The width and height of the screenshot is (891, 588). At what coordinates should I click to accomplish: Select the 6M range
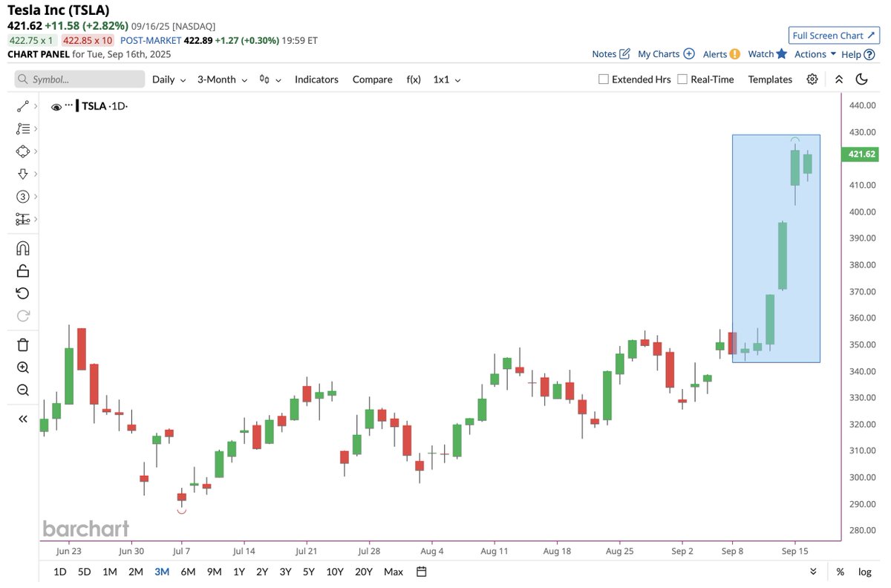coord(188,572)
